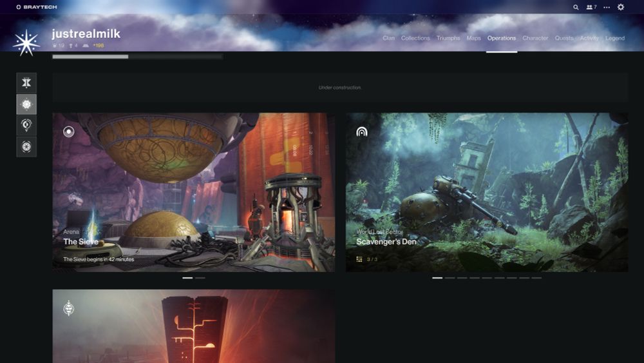Open the Quests tab
Image resolution: width=644 pixels, height=363 pixels.
tap(564, 38)
